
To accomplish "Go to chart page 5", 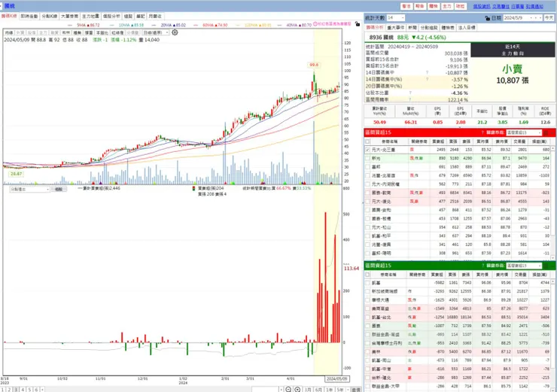I will click(x=30, y=390).
